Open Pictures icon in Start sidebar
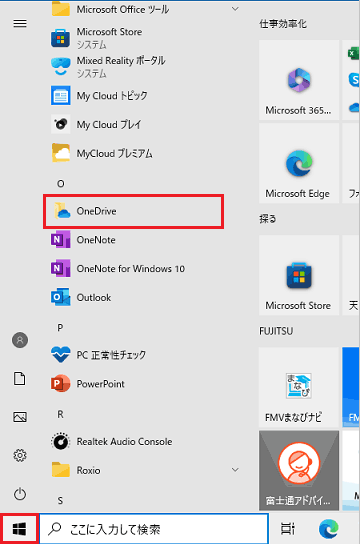The image size is (360, 544). pos(20,417)
